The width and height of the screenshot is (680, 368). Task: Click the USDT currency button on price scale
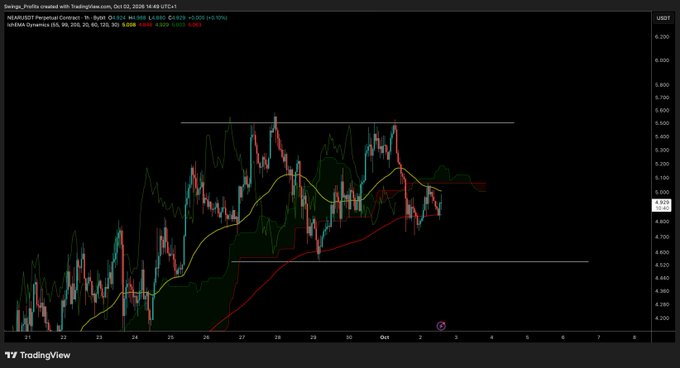coord(663,18)
